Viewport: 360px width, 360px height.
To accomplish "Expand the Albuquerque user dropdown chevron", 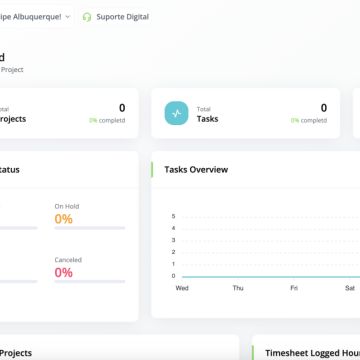I will click(x=68, y=17).
